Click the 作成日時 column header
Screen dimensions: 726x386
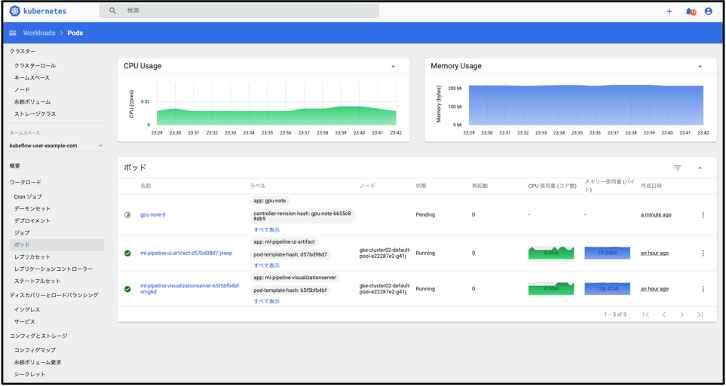[651, 186]
